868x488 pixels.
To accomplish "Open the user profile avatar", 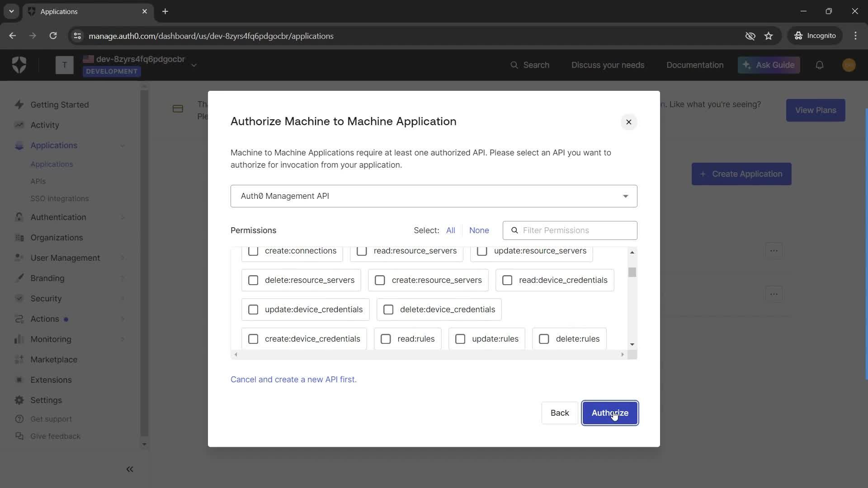I will coord(849,65).
